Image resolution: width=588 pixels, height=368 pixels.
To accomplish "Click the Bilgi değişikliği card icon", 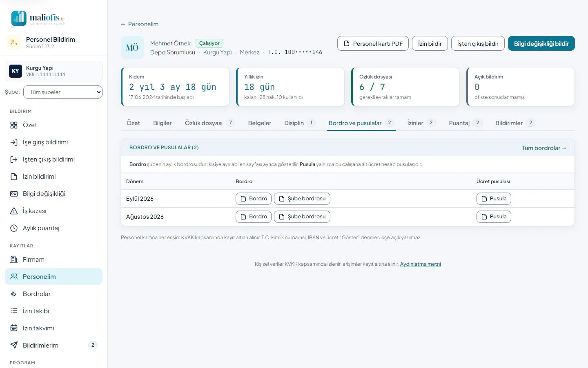I will (14, 194).
